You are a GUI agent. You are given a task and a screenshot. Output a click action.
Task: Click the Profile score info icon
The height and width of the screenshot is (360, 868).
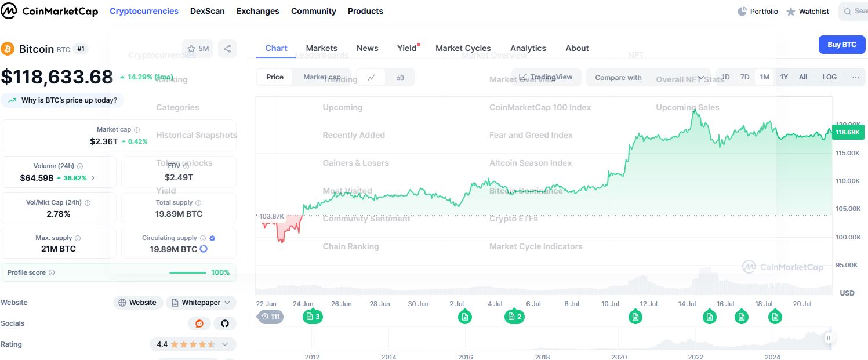pyautogui.click(x=52, y=272)
